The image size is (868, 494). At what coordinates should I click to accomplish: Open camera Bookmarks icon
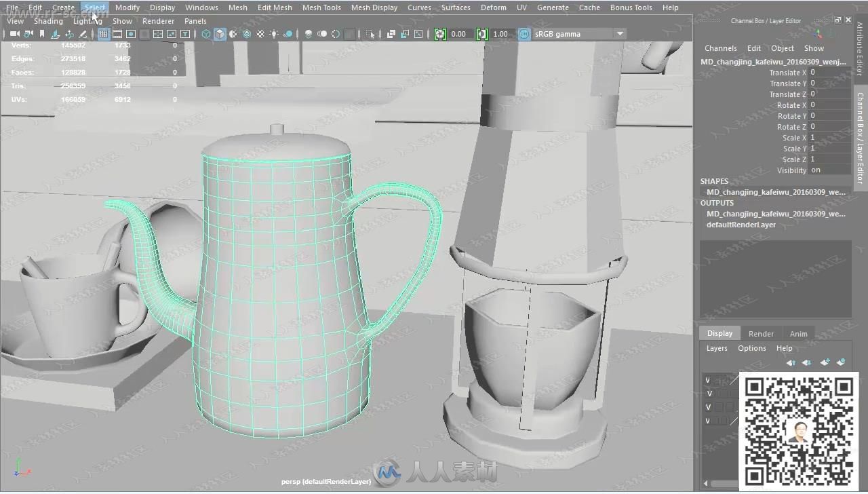(x=42, y=34)
